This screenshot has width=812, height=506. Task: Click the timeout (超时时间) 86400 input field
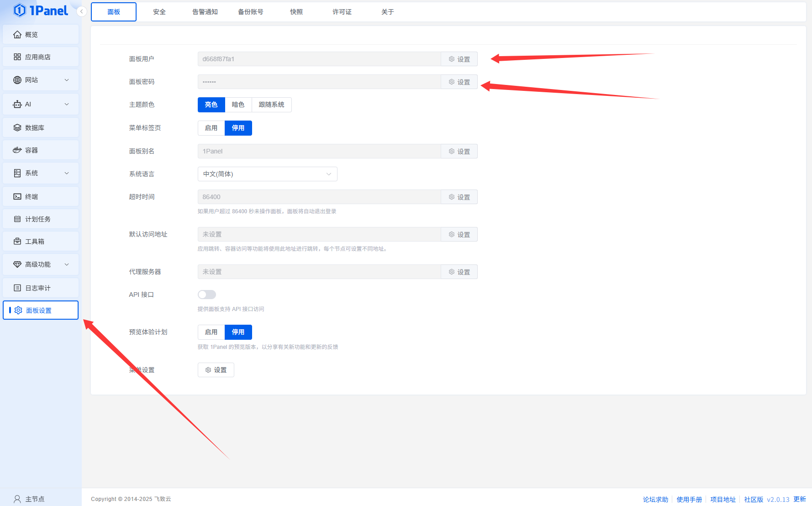[319, 197]
